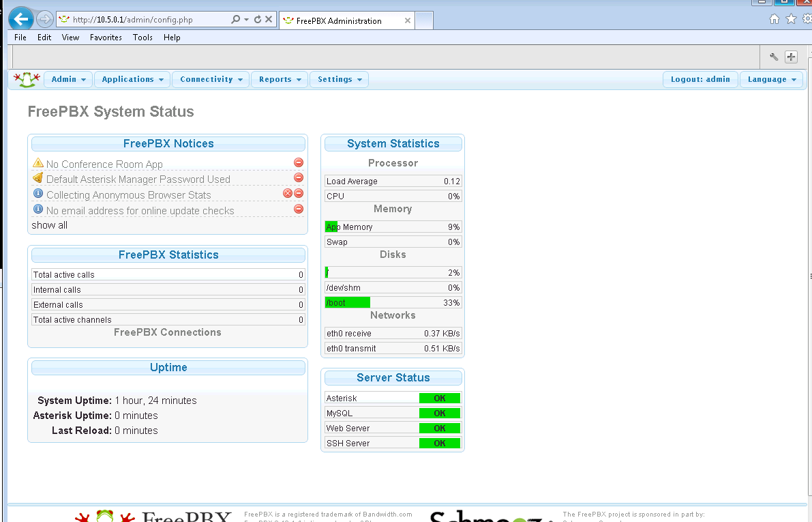Click the /boot disk usage progress bar
The image size is (812, 522).
[x=348, y=302]
